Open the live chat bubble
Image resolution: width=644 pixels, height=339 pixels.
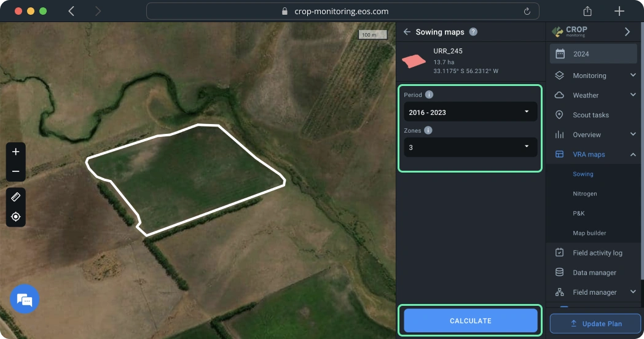click(x=25, y=300)
